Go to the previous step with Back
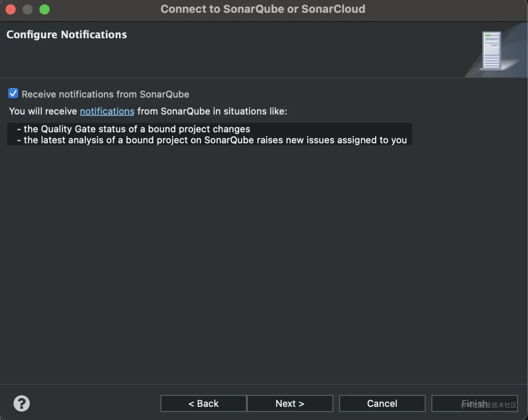Image resolution: width=528 pixels, height=420 pixels. coord(203,404)
